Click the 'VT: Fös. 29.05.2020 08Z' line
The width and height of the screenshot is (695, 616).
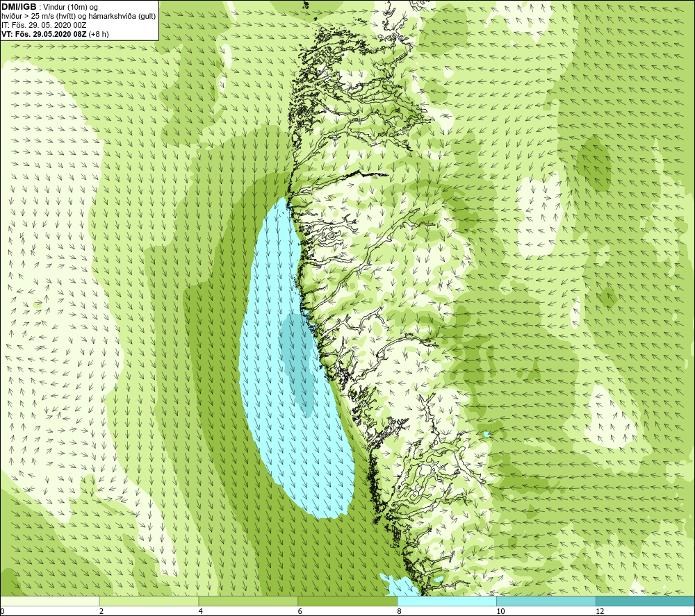pos(55,34)
